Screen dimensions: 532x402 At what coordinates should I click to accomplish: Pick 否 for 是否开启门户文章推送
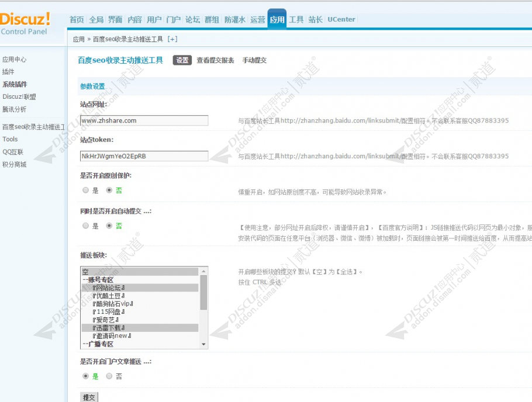click(109, 376)
